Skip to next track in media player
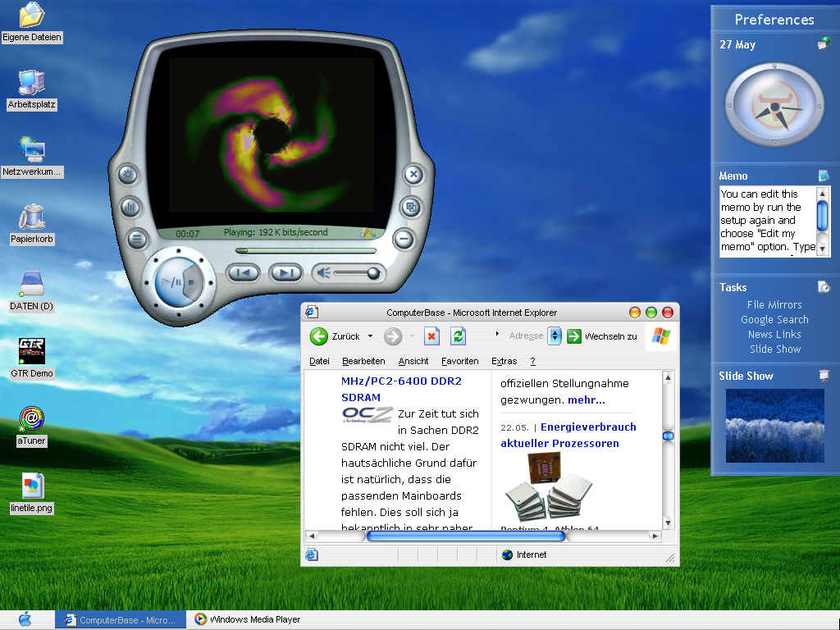The width and height of the screenshot is (840, 630). [285, 273]
